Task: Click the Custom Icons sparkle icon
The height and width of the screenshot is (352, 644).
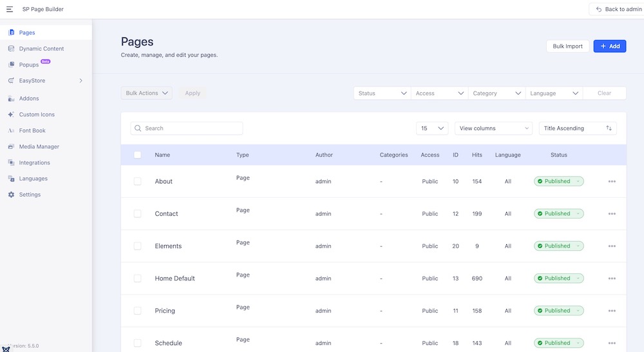Action: click(x=11, y=115)
